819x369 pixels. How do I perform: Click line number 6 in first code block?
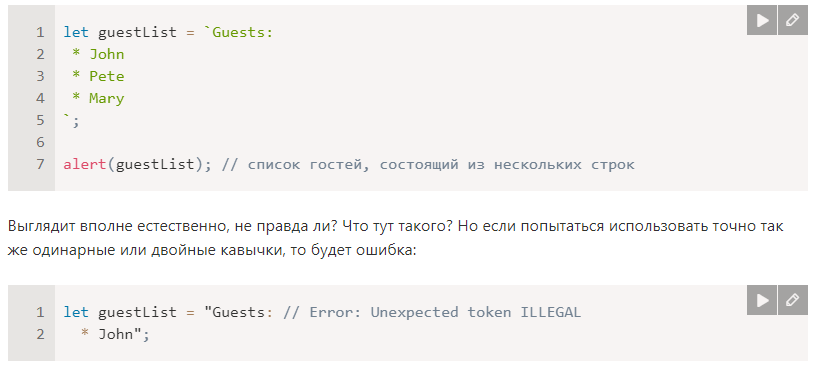pyautogui.click(x=40, y=142)
